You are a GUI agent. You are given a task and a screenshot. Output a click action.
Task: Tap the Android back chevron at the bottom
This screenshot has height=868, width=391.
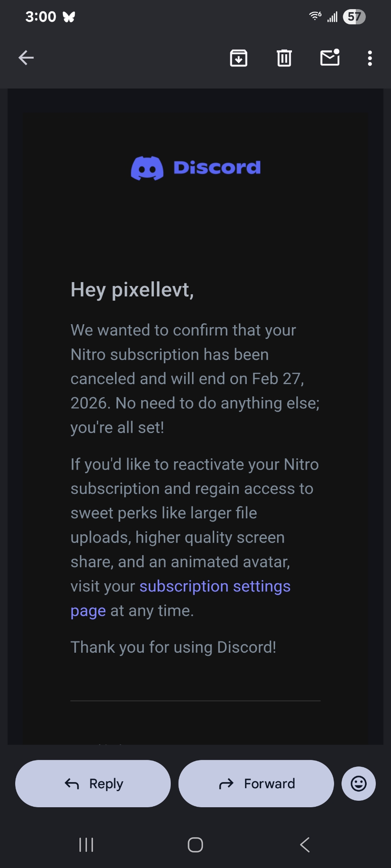point(305,845)
